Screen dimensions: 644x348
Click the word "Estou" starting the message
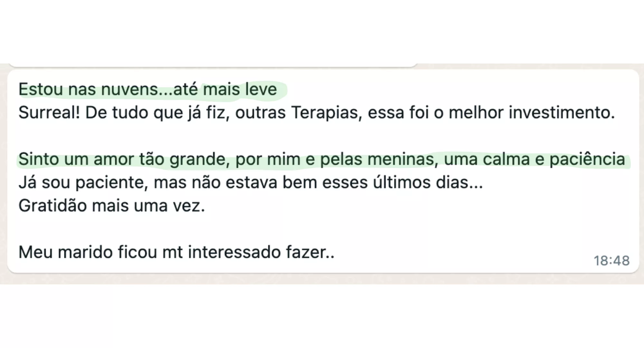(x=41, y=90)
